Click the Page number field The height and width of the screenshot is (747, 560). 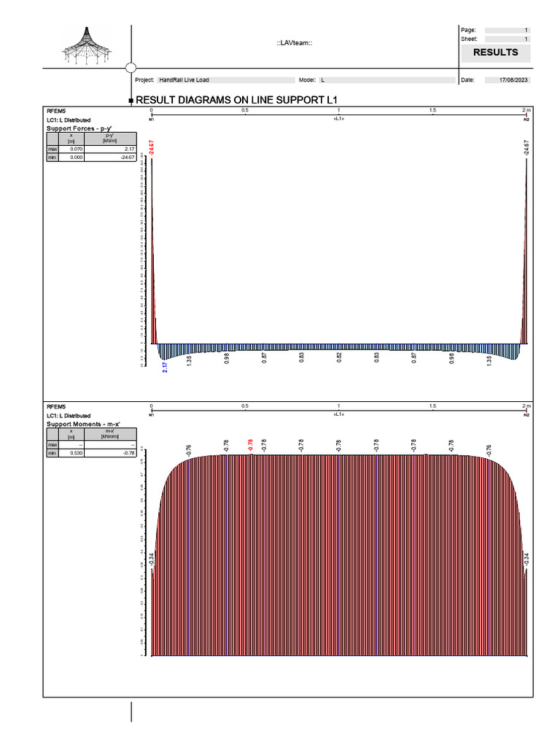(x=507, y=30)
